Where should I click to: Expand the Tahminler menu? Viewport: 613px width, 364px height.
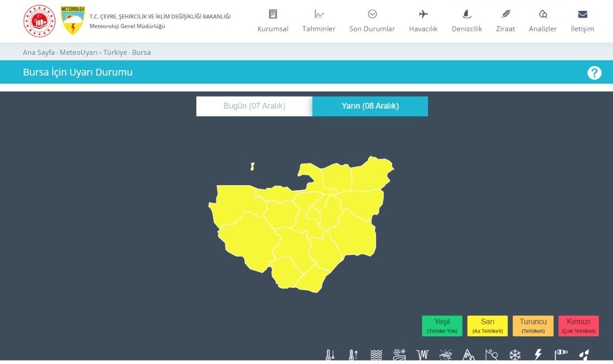(319, 21)
